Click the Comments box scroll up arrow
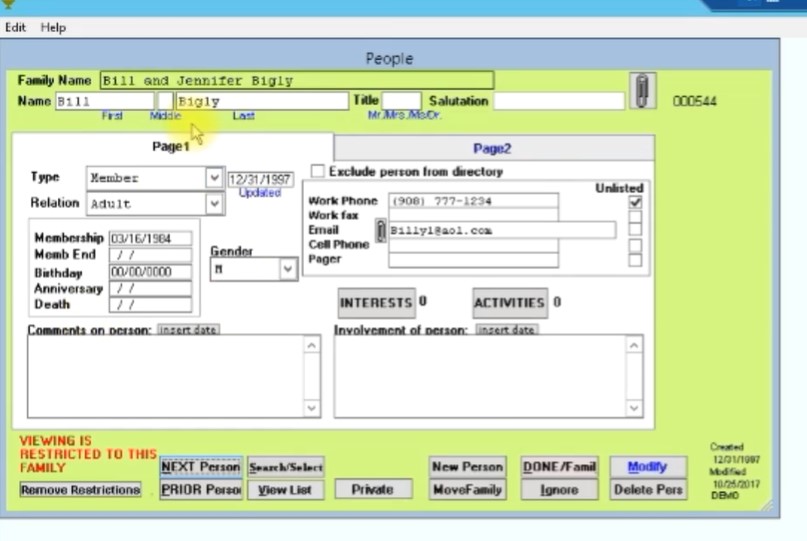 (x=311, y=345)
